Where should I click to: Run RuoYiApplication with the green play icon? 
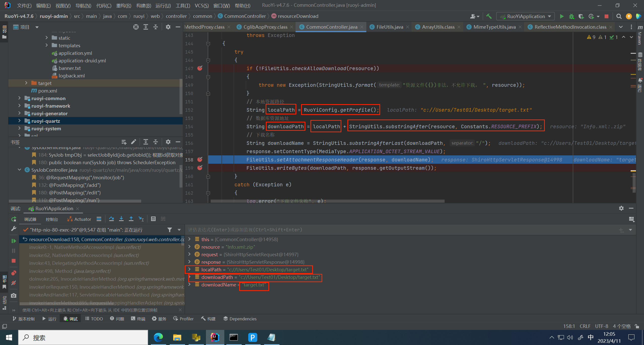[x=562, y=16]
